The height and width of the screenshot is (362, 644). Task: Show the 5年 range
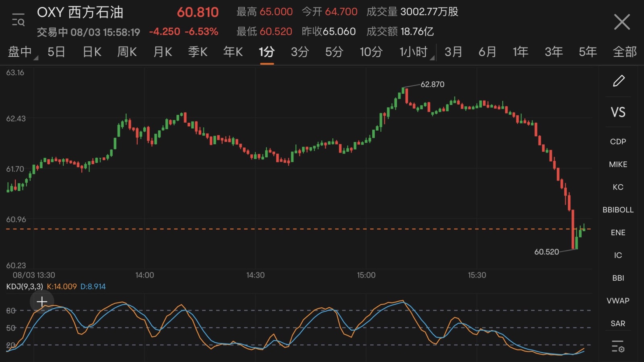pos(588,52)
